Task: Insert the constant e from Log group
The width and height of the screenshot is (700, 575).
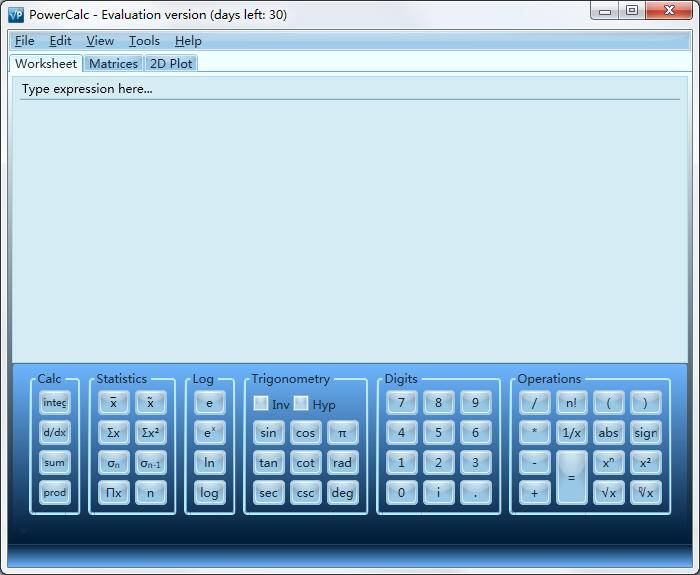Action: click(x=209, y=403)
